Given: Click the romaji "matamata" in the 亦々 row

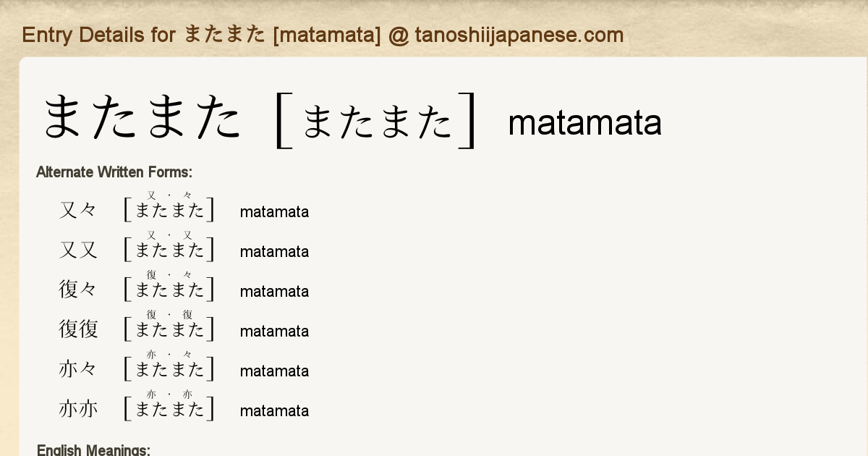Looking at the screenshot, I should point(274,371).
